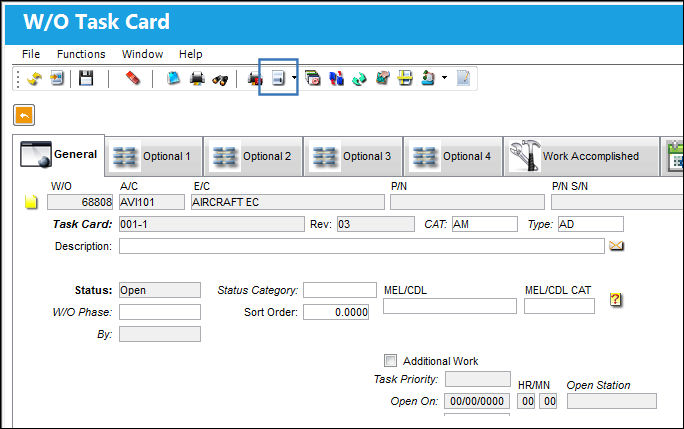Open dropdown arrow next to document card icon
684x429 pixels.
tap(294, 78)
